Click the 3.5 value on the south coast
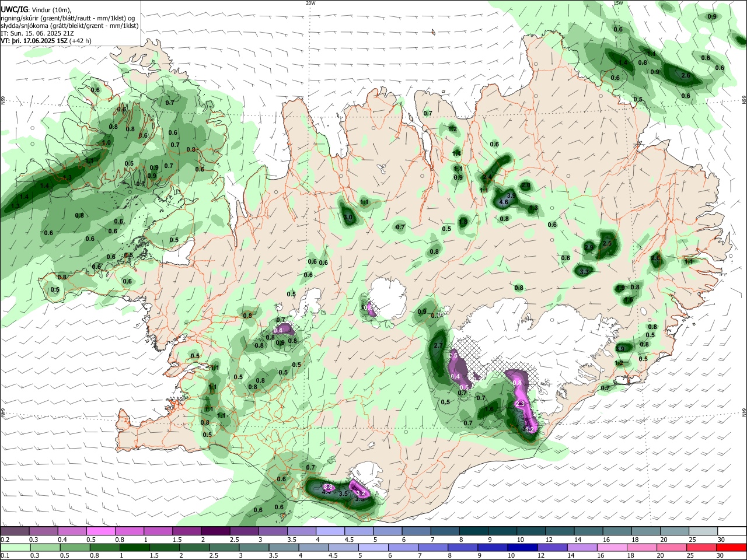Screen dimensions: 747x560 pyautogui.click(x=344, y=494)
